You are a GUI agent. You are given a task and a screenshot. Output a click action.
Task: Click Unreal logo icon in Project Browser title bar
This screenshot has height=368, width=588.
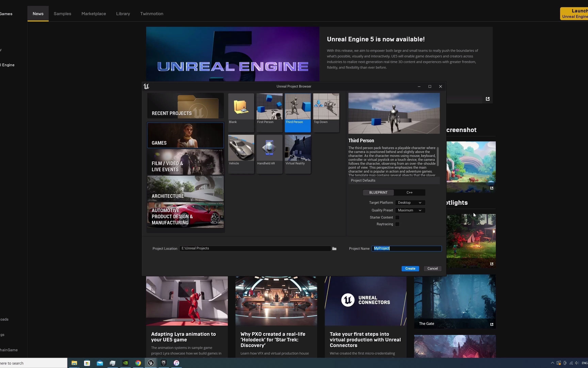[x=146, y=86]
